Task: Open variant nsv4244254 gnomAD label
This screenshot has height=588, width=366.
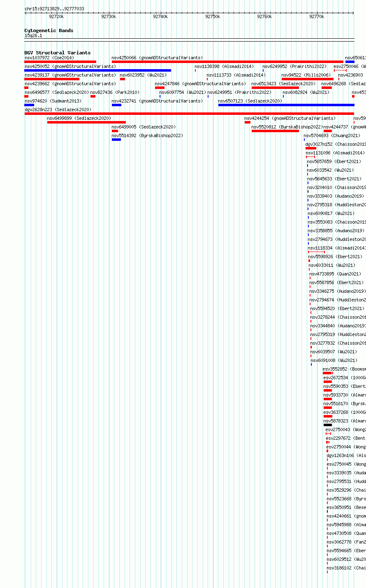Action: 290,118
